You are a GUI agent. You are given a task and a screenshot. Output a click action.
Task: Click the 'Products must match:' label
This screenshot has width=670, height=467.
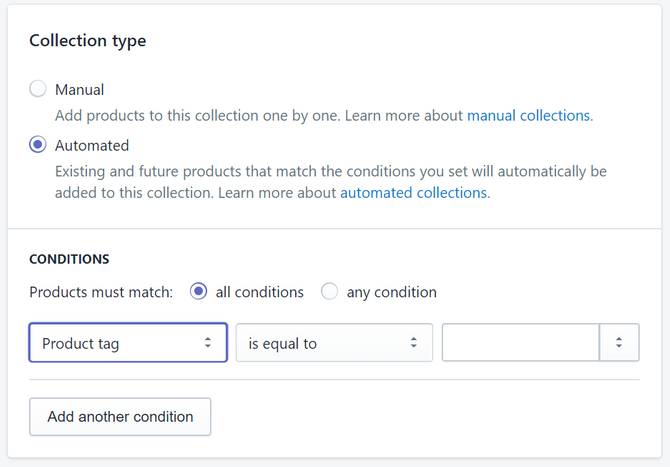(101, 292)
